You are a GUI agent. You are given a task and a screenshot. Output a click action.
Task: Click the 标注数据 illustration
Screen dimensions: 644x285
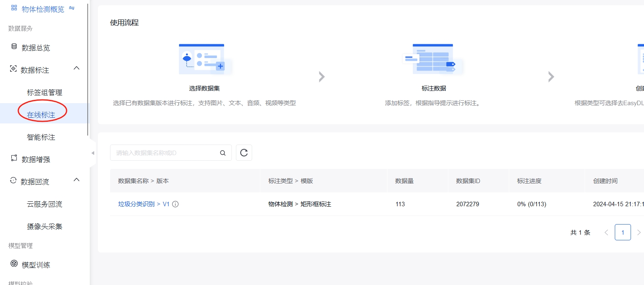[433, 60]
